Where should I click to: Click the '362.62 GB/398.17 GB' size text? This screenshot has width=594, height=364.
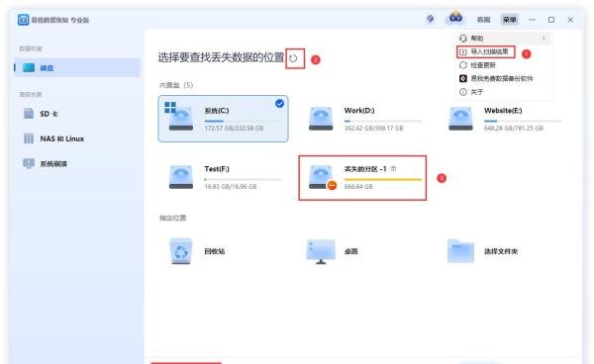[373, 129]
